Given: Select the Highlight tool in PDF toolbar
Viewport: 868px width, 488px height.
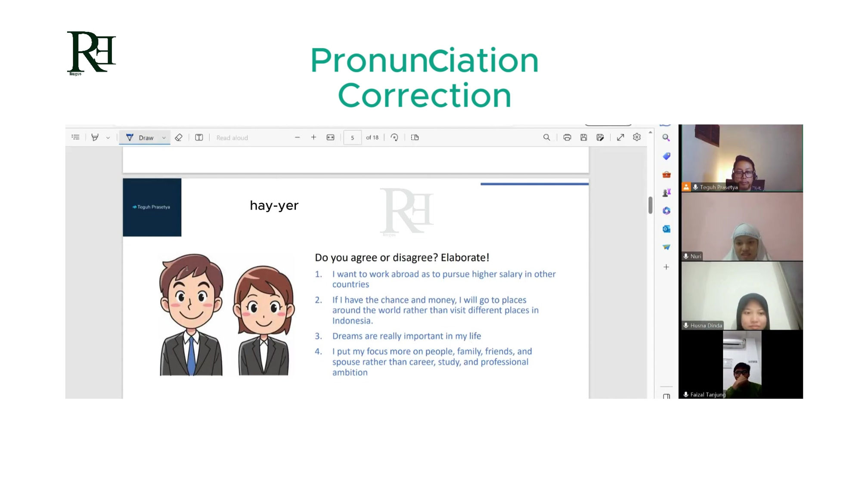Looking at the screenshot, I should tap(95, 138).
